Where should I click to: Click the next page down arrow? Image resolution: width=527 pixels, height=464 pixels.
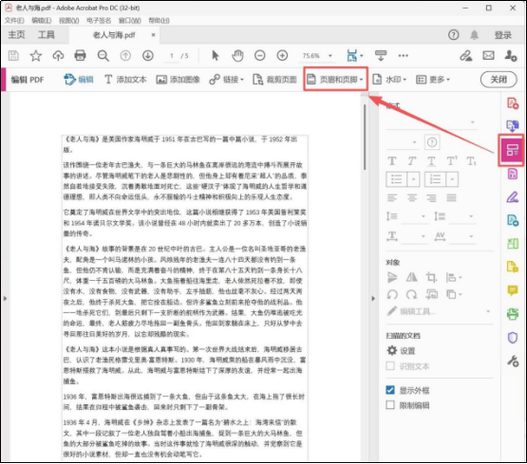point(148,55)
